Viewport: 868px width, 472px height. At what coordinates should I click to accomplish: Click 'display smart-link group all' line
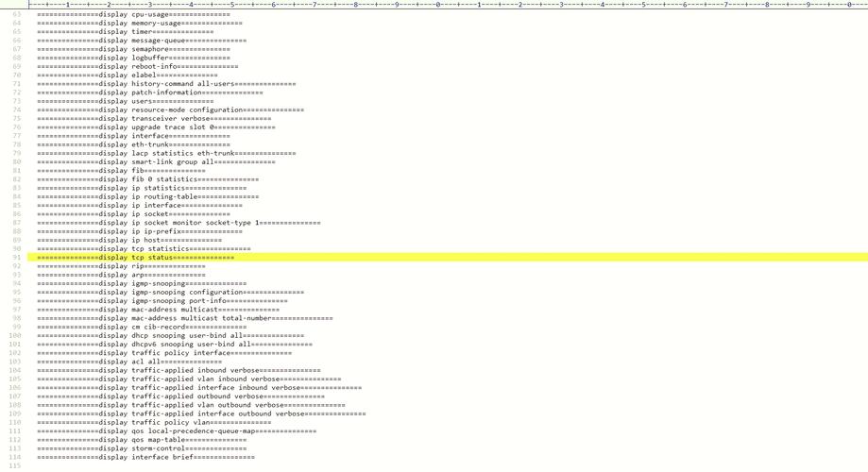[156, 162]
